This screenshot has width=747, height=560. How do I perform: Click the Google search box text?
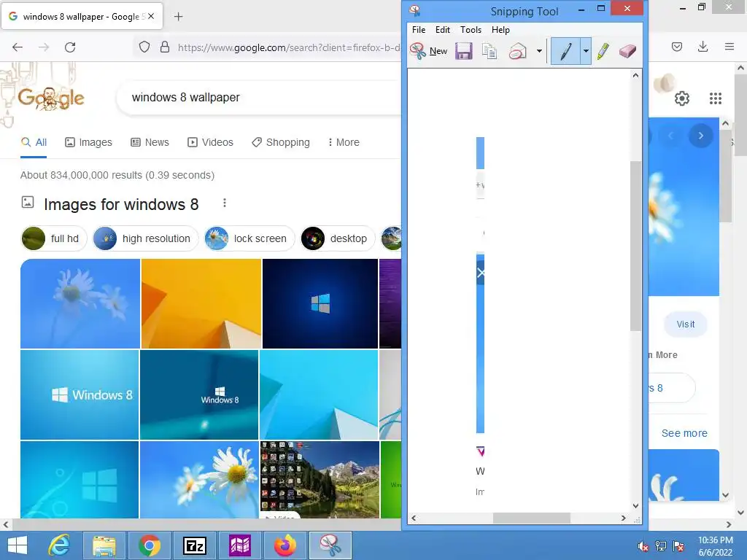[186, 97]
